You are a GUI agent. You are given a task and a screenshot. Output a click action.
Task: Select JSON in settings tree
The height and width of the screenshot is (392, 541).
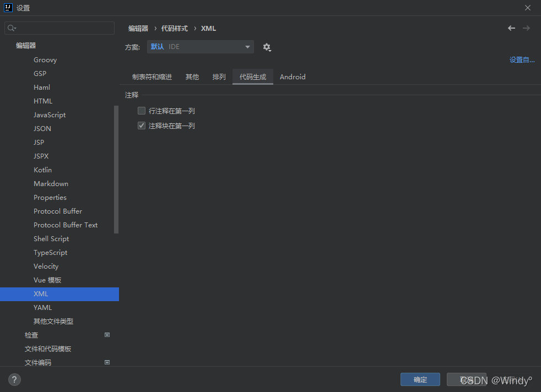click(42, 129)
